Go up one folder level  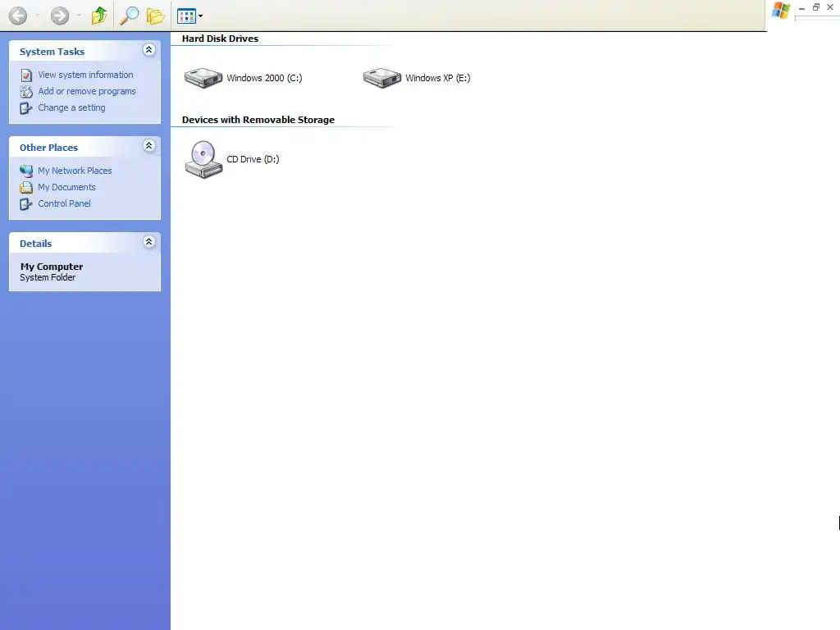(x=99, y=16)
